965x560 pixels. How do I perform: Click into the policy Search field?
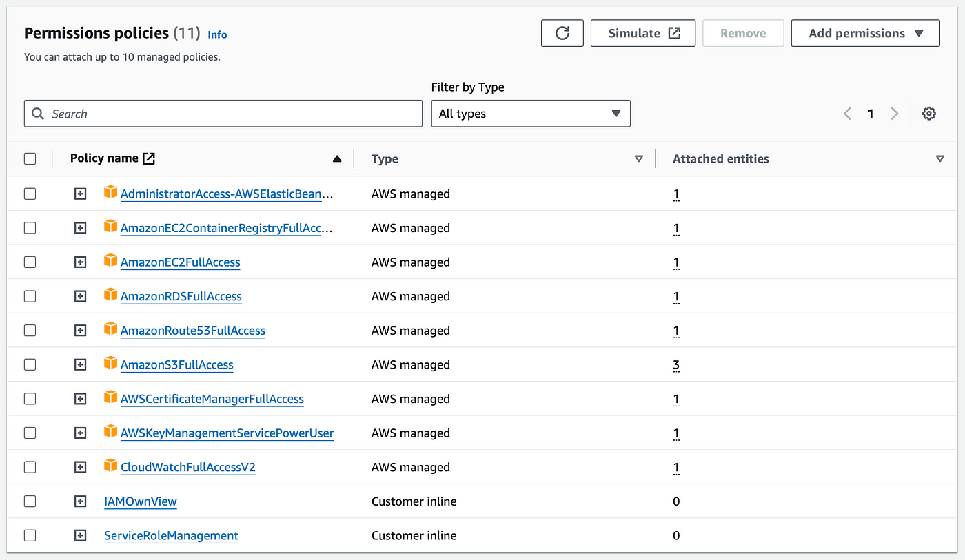(x=223, y=114)
